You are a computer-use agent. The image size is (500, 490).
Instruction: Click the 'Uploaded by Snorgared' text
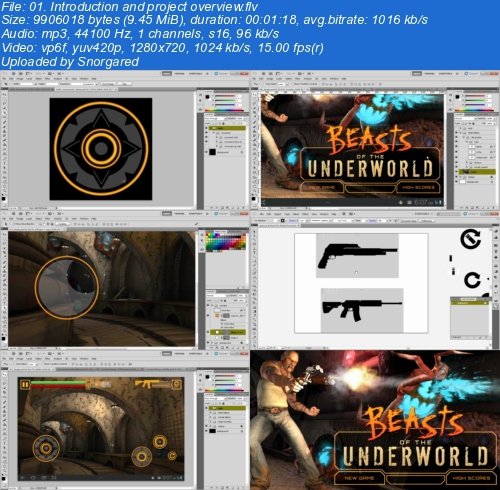(70, 62)
